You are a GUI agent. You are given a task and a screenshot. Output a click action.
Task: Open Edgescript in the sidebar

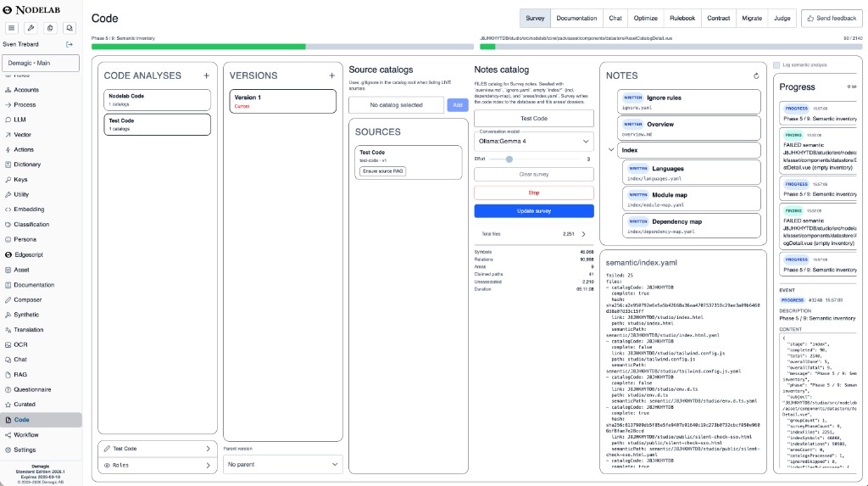click(41, 255)
